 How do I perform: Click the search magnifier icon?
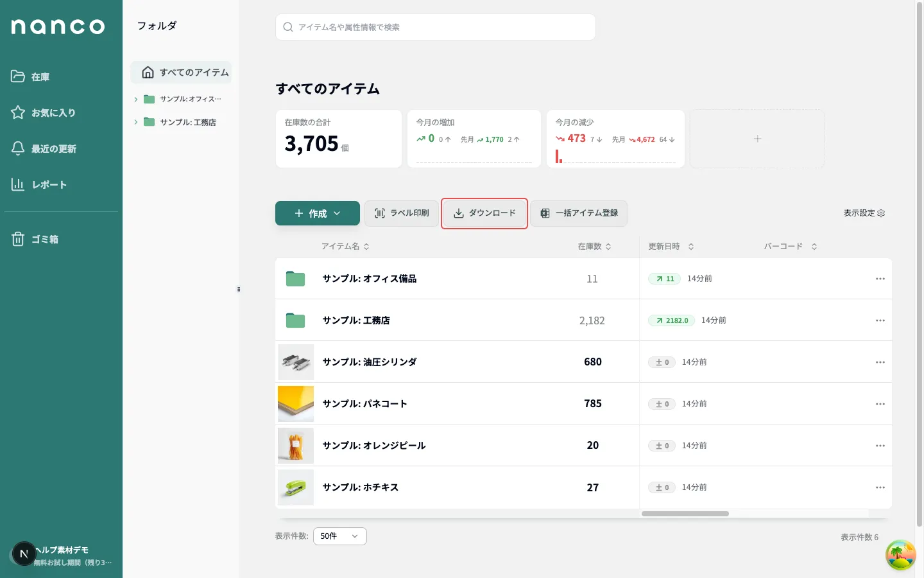coord(288,27)
